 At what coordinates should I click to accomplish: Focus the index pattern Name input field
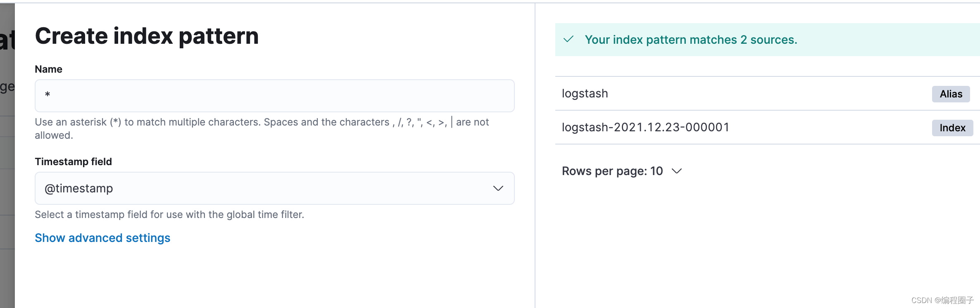point(274,96)
